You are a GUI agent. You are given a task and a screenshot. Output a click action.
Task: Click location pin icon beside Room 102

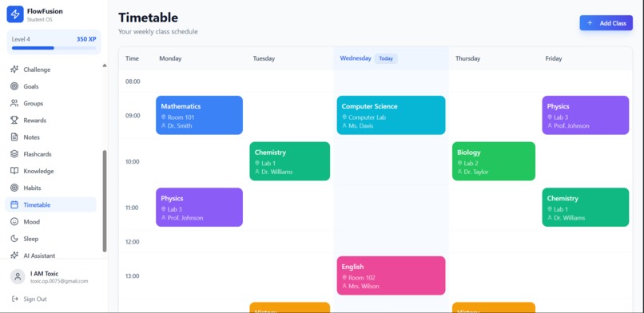pos(344,277)
